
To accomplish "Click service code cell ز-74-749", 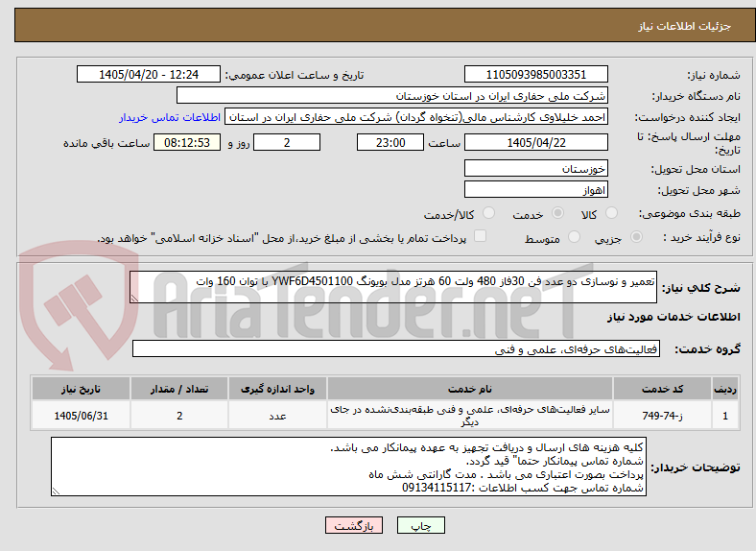I will coord(663,416).
